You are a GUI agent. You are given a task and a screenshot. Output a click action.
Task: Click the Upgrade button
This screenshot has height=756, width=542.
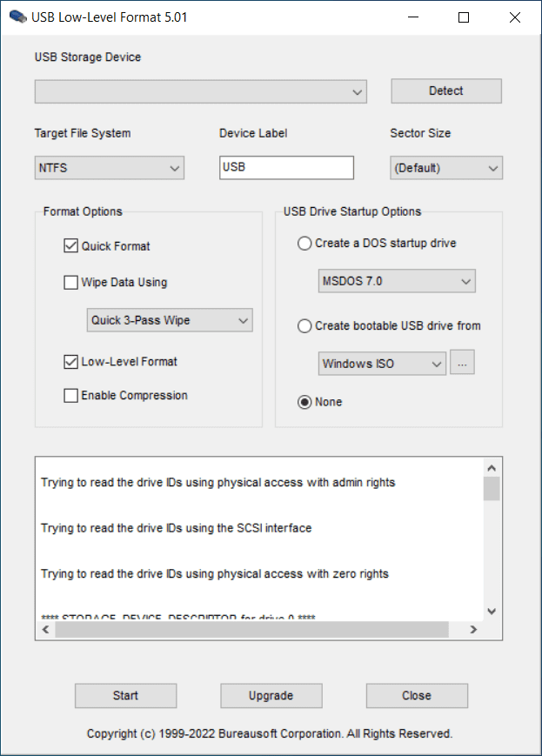pyautogui.click(x=271, y=696)
